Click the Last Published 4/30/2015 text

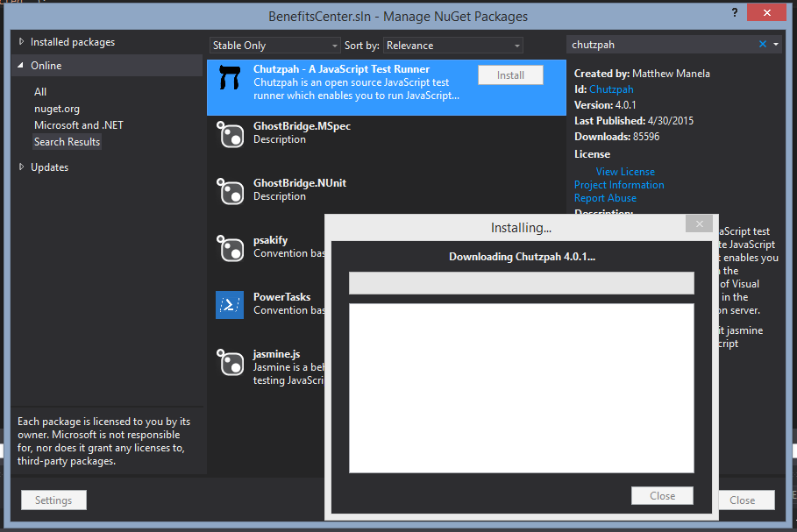(x=634, y=121)
